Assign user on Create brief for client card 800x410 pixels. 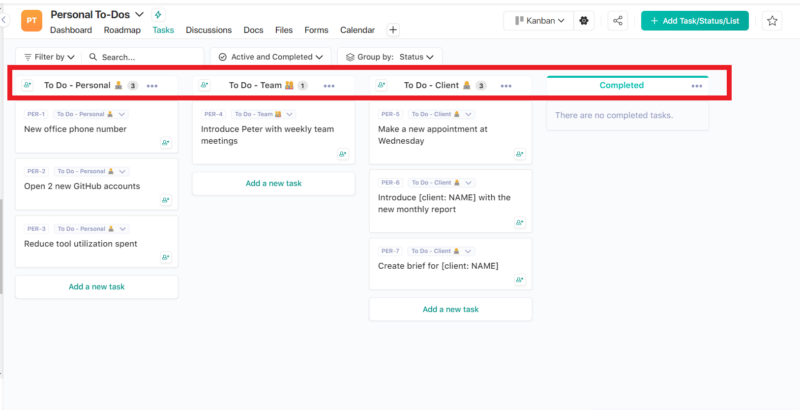[519, 279]
